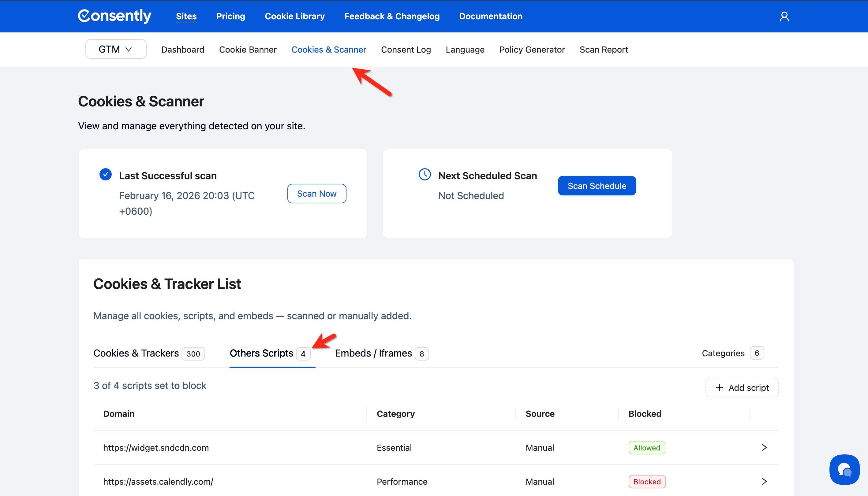Open the Scan Schedule settings
The width and height of the screenshot is (868, 496).
(x=596, y=186)
